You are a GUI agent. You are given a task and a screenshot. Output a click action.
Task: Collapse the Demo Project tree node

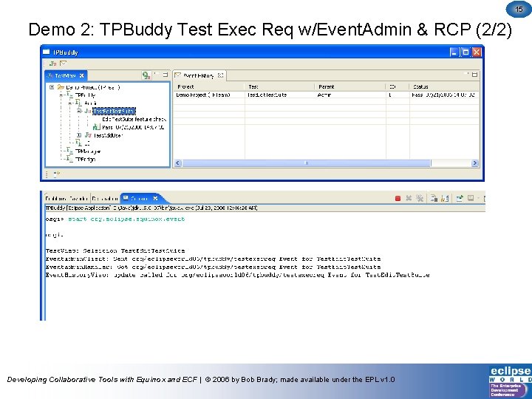click(52, 87)
